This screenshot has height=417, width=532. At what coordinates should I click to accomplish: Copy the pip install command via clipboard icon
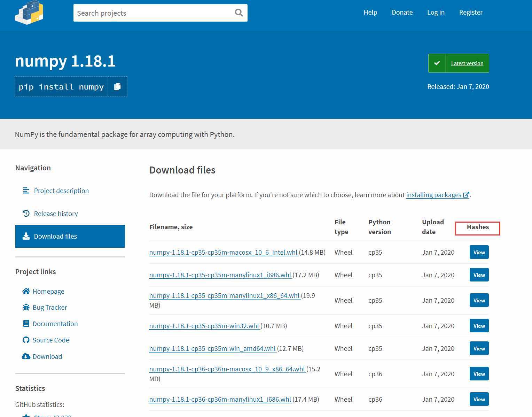click(x=117, y=86)
